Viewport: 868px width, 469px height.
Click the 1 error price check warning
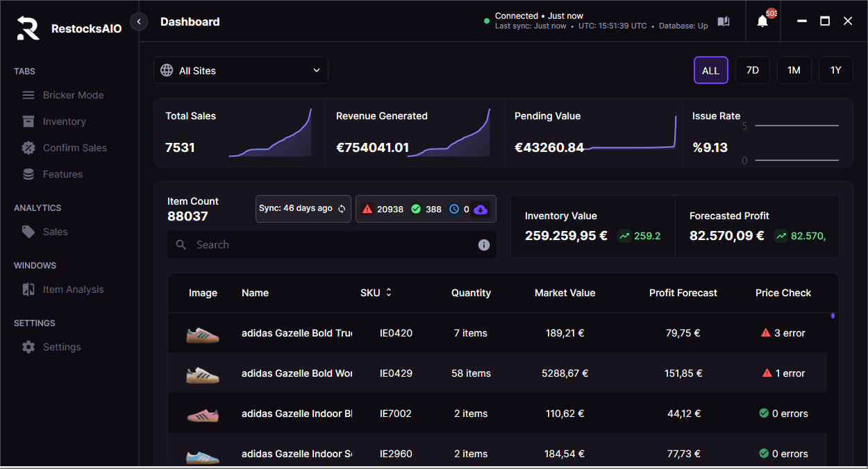click(x=783, y=373)
